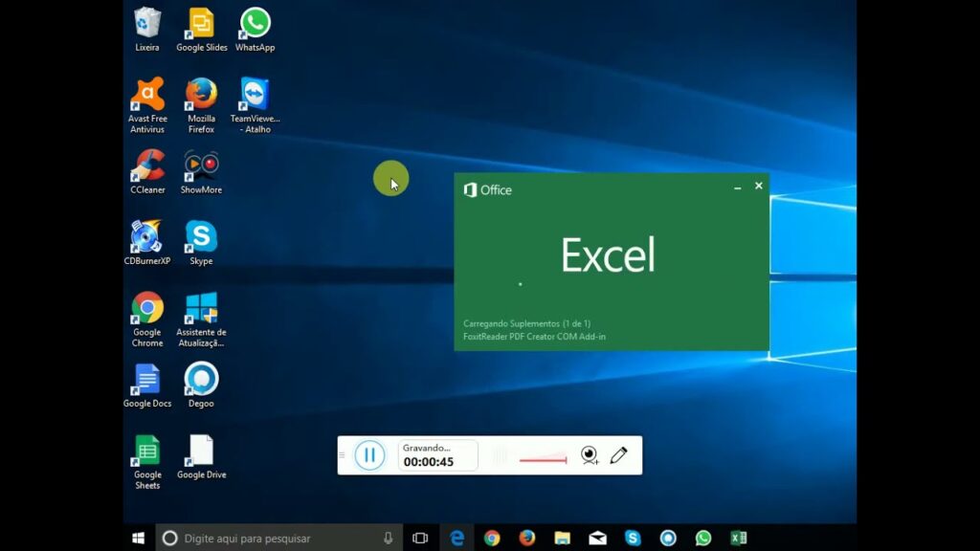Close the Excel splash screen

pyautogui.click(x=759, y=186)
